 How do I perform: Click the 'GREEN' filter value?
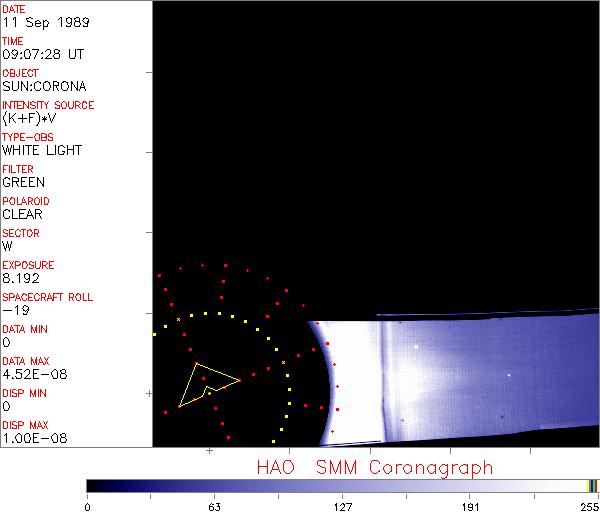pyautogui.click(x=23, y=182)
